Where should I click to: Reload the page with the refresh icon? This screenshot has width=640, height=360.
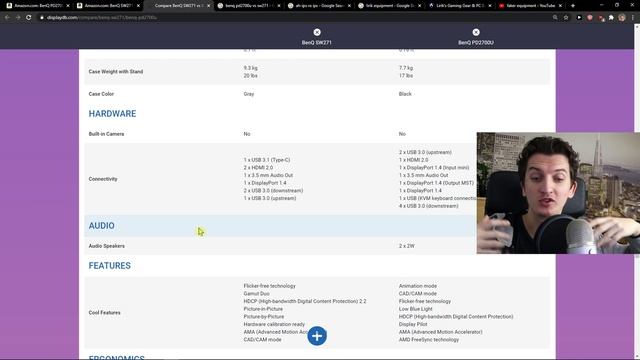point(29,18)
